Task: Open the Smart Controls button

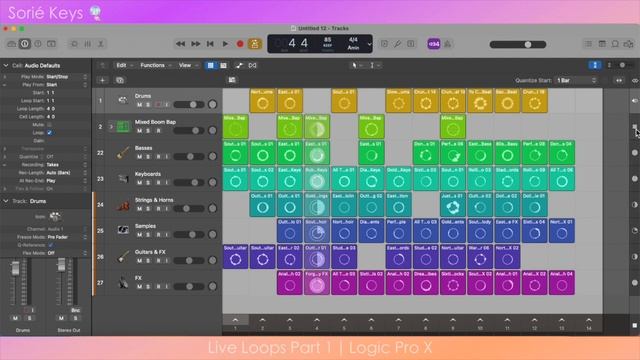Action: [x=74, y=44]
